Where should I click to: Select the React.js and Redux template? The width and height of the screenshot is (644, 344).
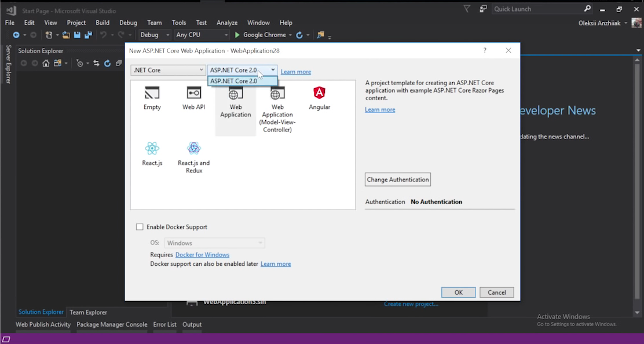tap(194, 158)
